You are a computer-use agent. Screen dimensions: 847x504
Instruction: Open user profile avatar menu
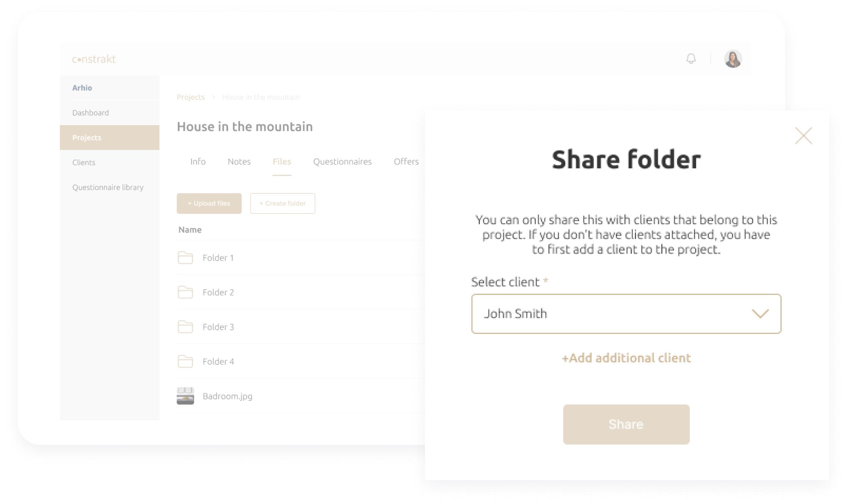click(x=733, y=59)
